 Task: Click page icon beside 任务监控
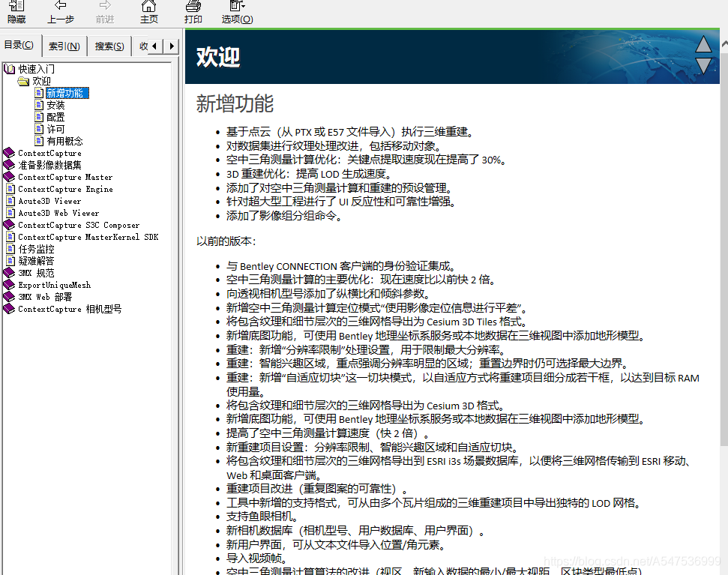10,249
